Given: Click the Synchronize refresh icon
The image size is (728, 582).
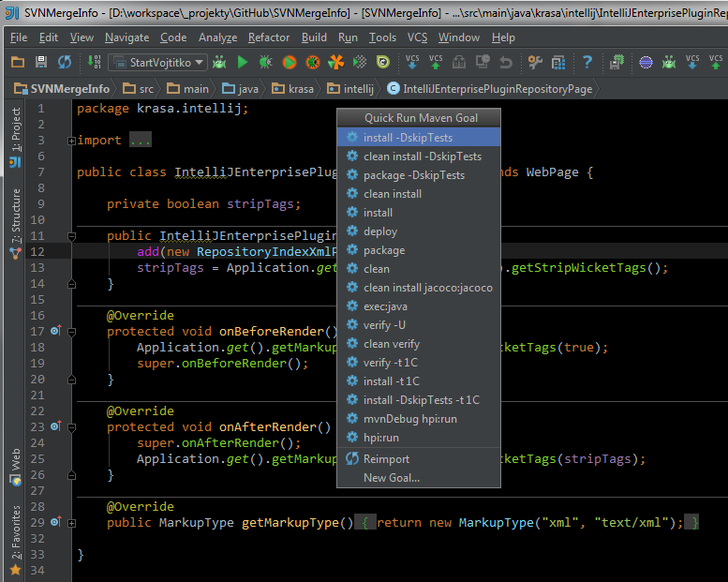Looking at the screenshot, I should (65, 62).
